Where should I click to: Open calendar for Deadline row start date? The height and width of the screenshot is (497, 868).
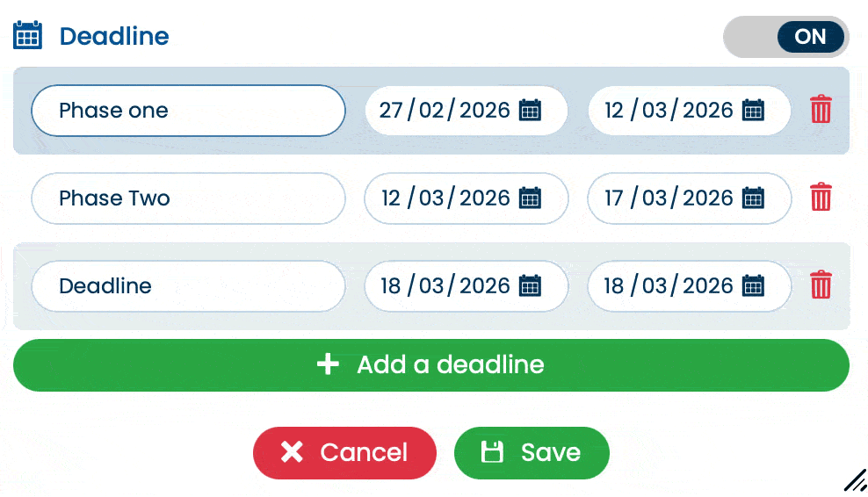click(530, 286)
